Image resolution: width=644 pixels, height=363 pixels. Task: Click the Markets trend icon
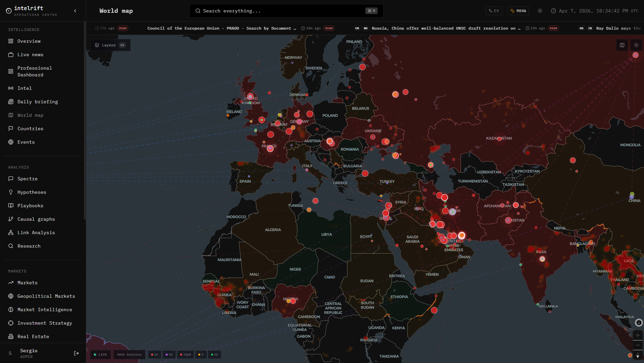(x=11, y=283)
